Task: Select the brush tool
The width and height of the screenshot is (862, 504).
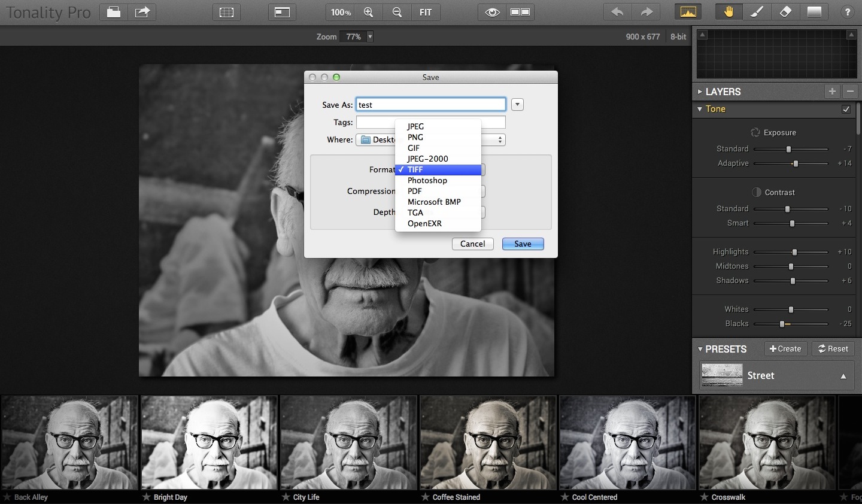Action: click(757, 12)
